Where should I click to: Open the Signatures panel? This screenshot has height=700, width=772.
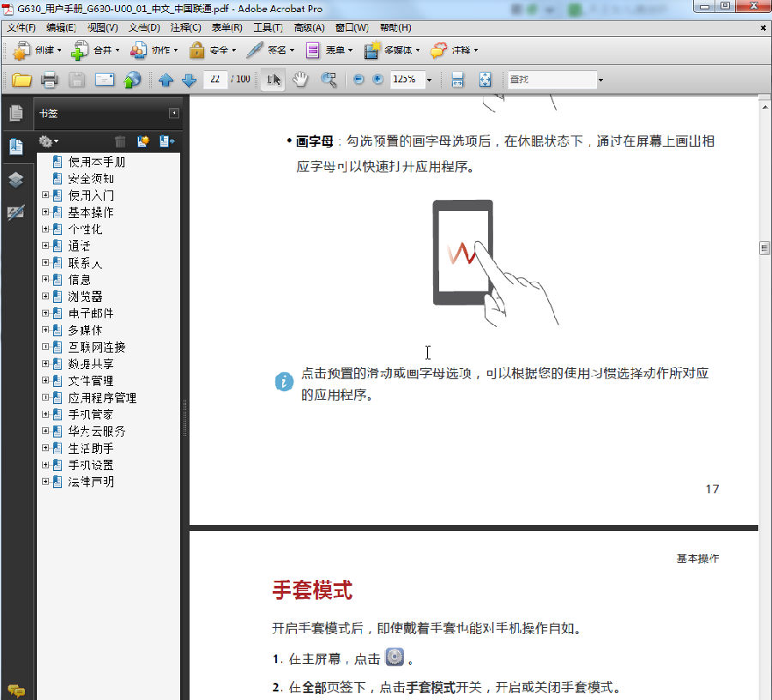(x=17, y=213)
